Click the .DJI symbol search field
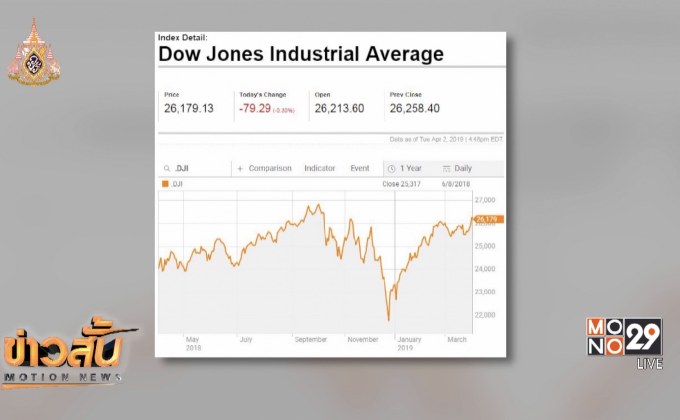This screenshot has width=680, height=420. click(195, 168)
